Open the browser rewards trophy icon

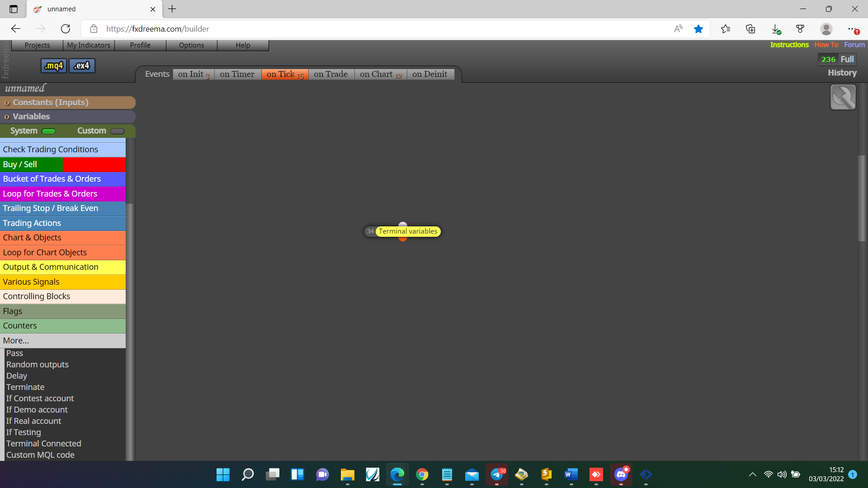click(800, 29)
